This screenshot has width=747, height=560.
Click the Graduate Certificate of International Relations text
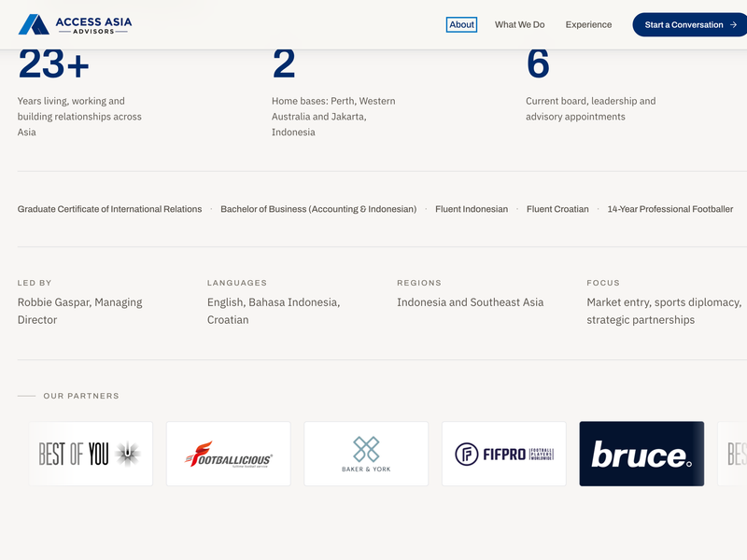click(109, 209)
